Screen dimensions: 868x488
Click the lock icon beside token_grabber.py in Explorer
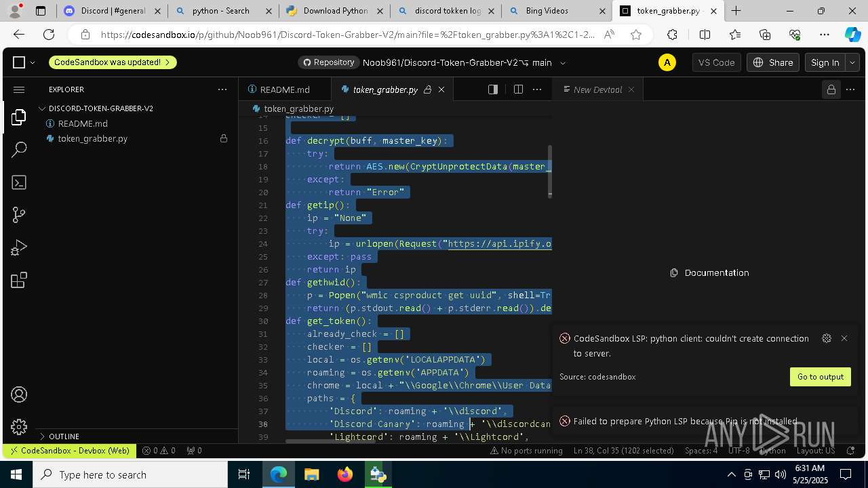point(224,138)
